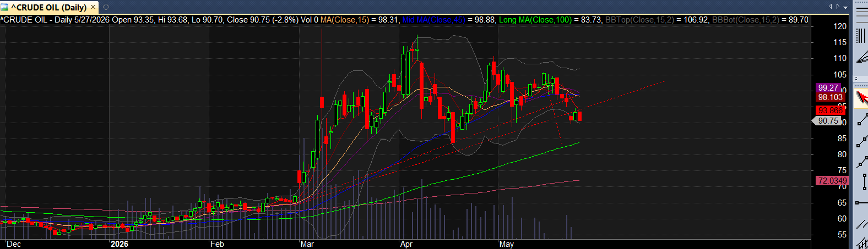Click the 60 price axis label
Image resolution: width=868 pixels, height=249 pixels.
pos(842,219)
